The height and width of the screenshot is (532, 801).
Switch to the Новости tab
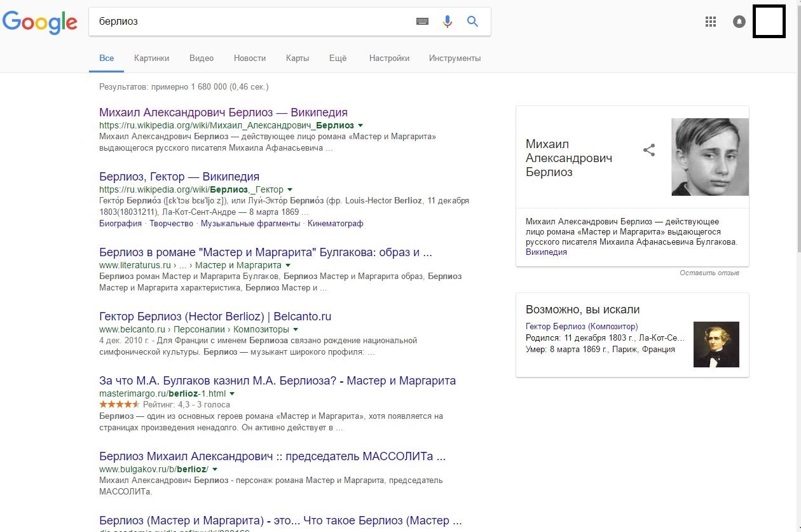pos(250,58)
